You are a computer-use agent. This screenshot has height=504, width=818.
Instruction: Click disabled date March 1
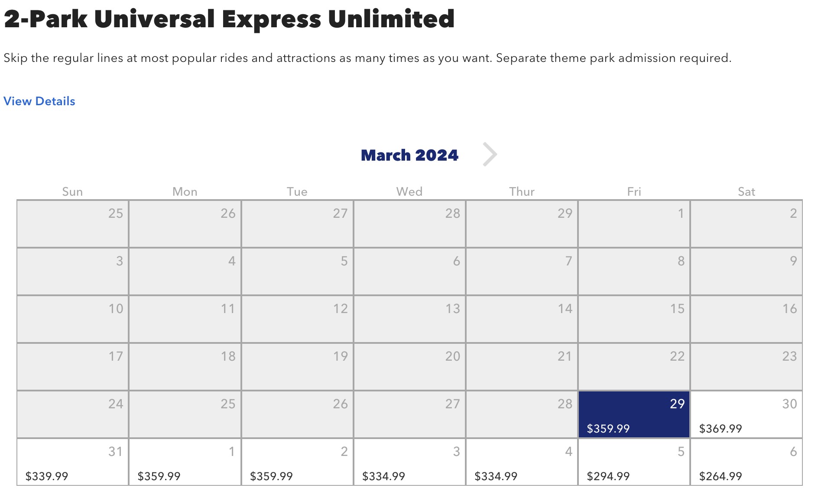[634, 224]
